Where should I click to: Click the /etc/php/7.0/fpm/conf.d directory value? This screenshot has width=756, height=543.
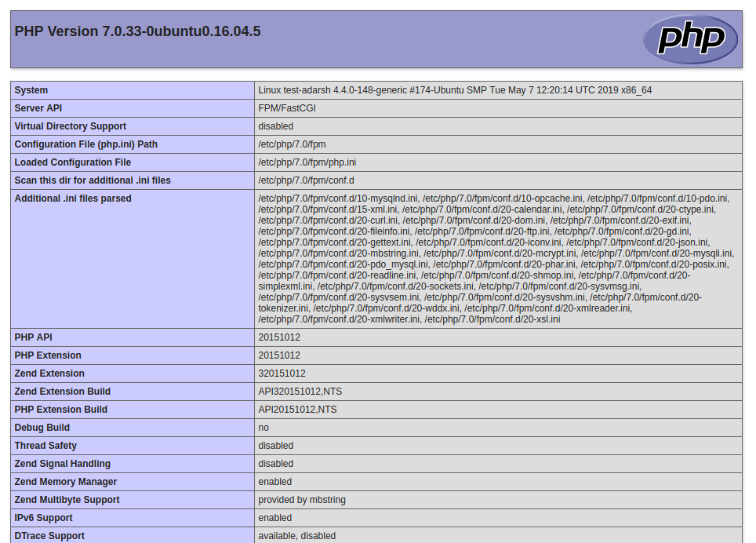click(x=306, y=180)
